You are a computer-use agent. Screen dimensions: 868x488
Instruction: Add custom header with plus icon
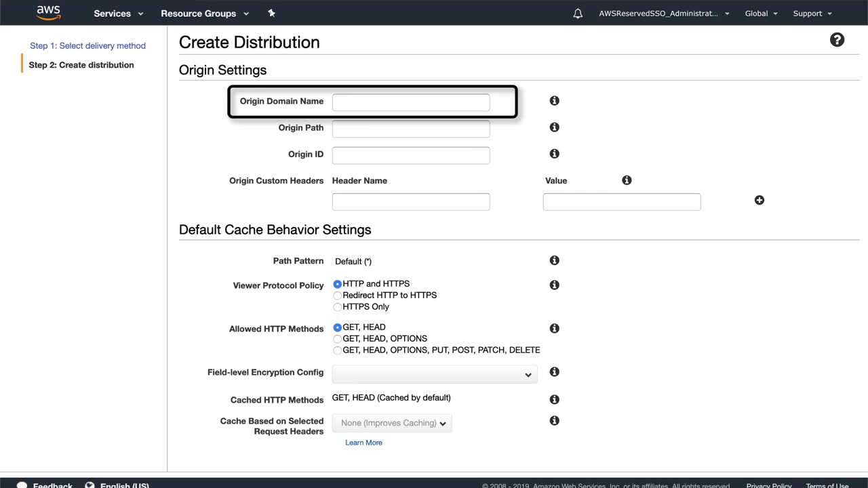coord(759,200)
